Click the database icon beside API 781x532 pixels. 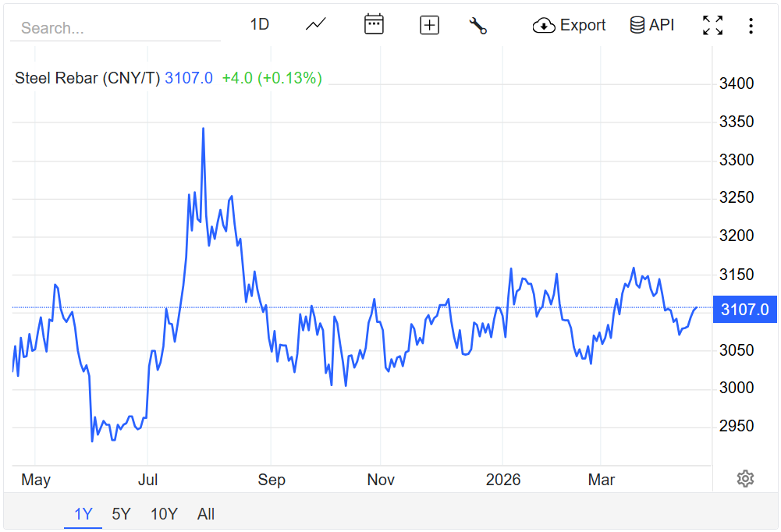pos(637,26)
